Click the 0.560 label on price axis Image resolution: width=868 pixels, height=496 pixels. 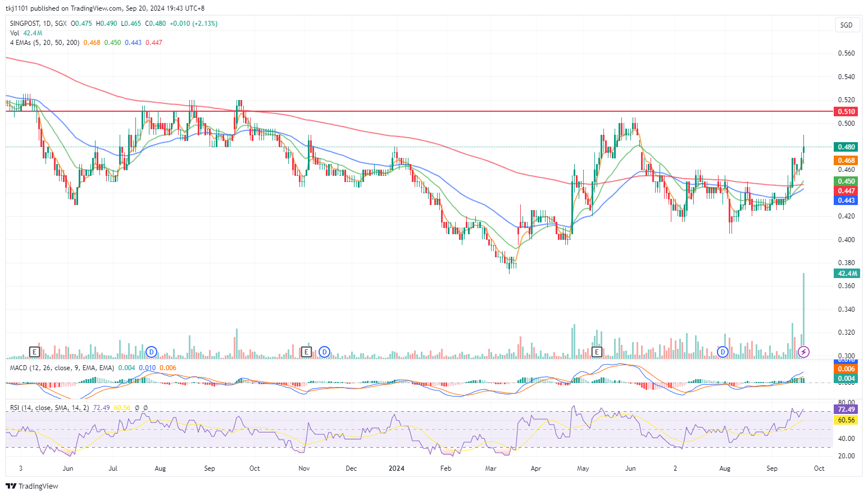[x=846, y=53]
